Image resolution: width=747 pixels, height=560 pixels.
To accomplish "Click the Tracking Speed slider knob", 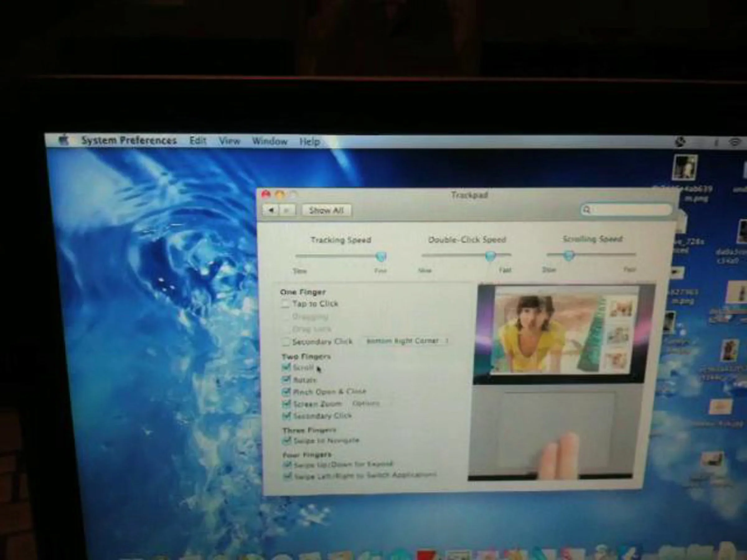I will pyautogui.click(x=381, y=257).
